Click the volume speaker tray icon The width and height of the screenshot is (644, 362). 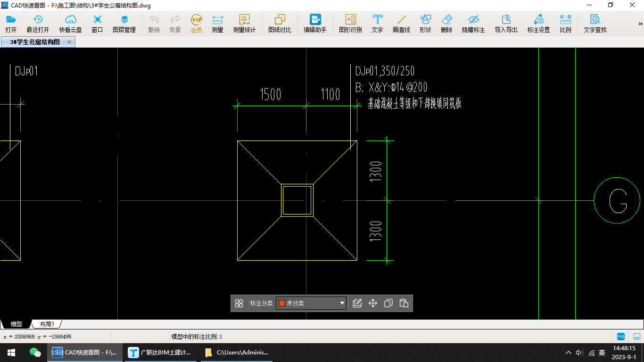[579, 353]
